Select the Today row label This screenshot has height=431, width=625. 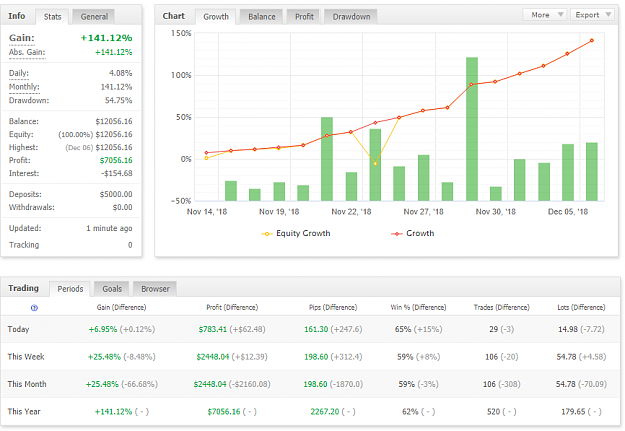point(18,329)
